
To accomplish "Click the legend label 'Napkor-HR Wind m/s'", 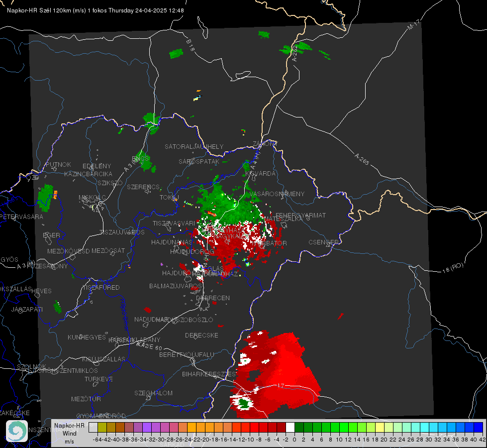I will pos(69,433).
